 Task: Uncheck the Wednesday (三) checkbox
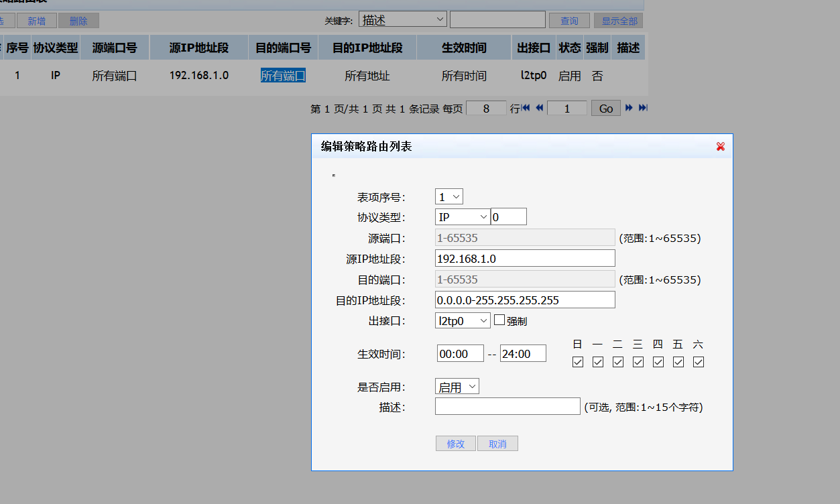[x=638, y=362]
